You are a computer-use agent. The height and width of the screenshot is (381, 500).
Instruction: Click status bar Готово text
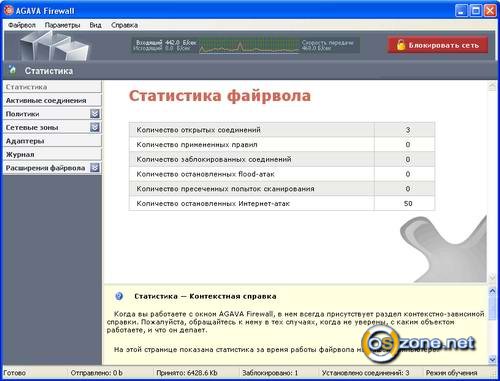click(15, 373)
